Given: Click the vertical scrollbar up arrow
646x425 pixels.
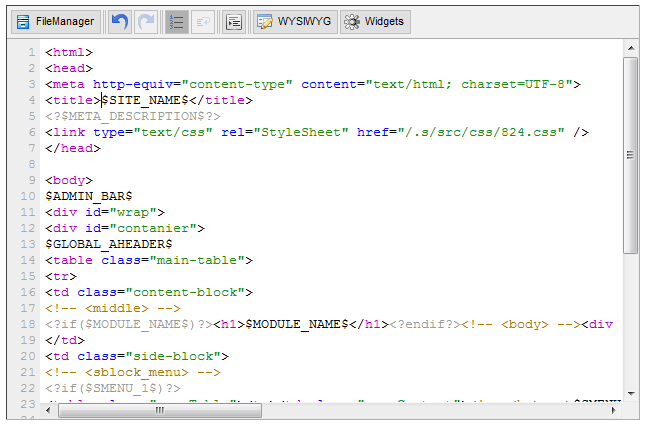Looking at the screenshot, I should click(630, 48).
